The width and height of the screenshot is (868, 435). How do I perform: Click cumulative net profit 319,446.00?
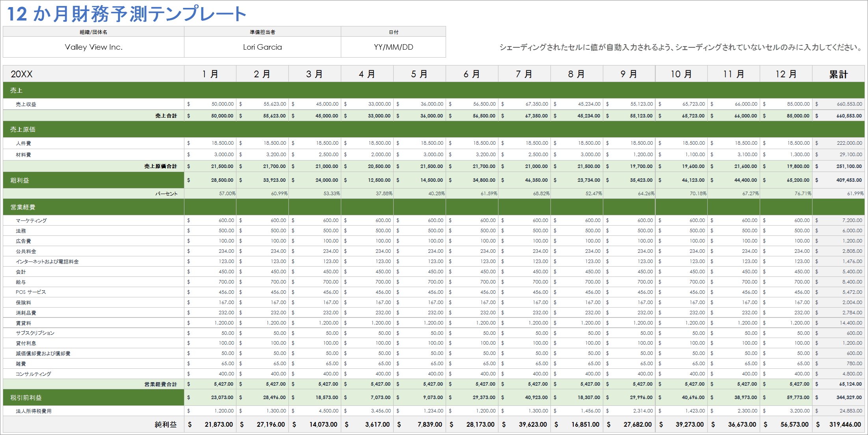(838, 424)
